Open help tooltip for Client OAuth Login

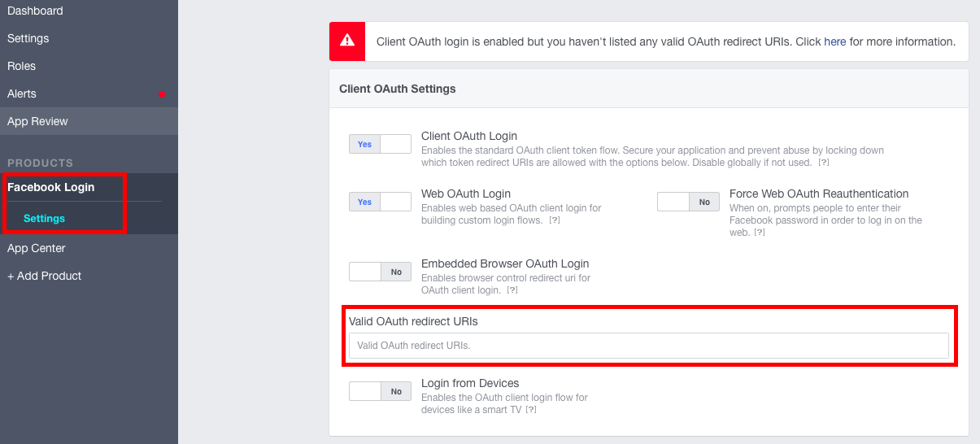(x=824, y=163)
